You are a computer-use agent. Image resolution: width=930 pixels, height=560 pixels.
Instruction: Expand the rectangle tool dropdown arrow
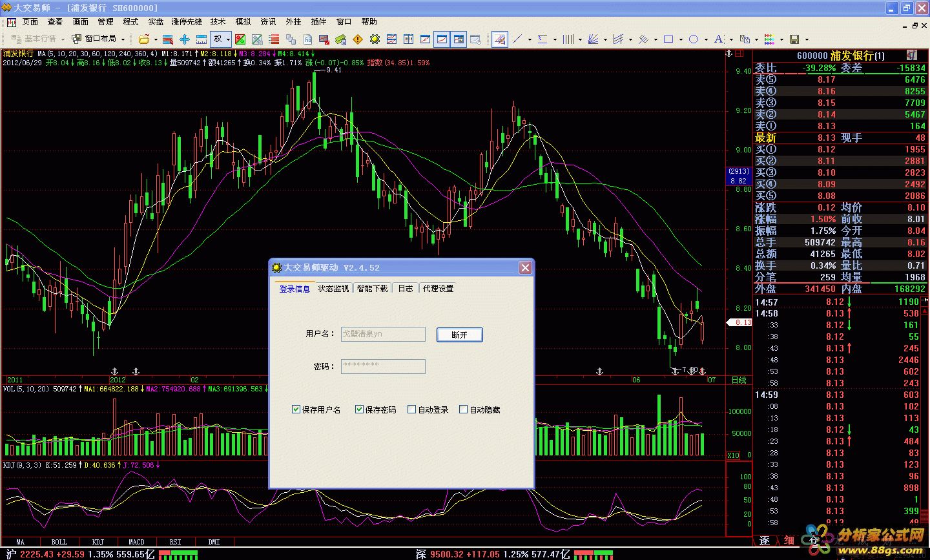coord(681,39)
